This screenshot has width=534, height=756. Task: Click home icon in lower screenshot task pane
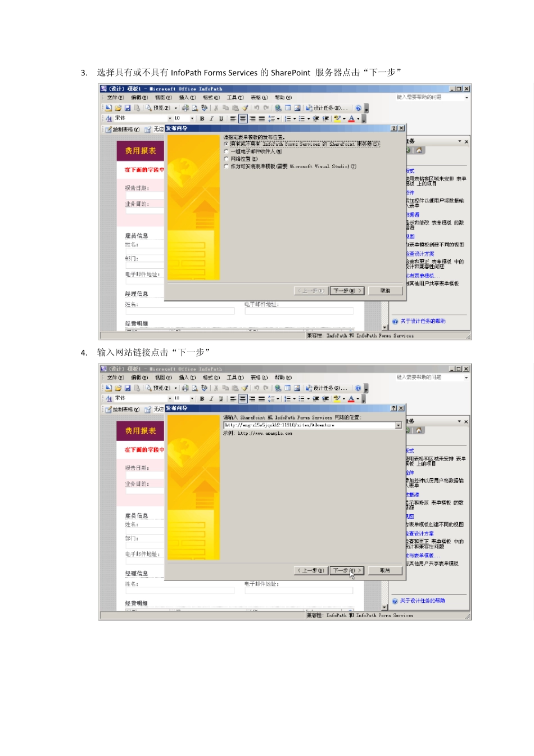(x=419, y=430)
